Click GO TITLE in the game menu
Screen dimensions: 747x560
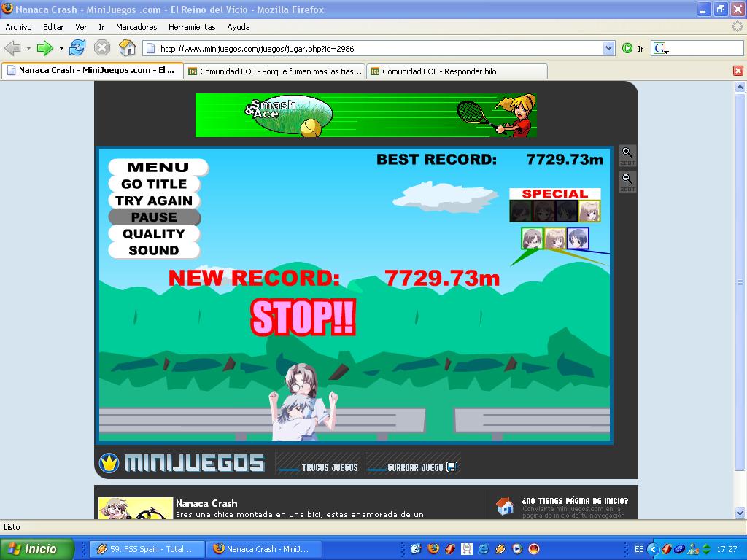click(x=154, y=184)
